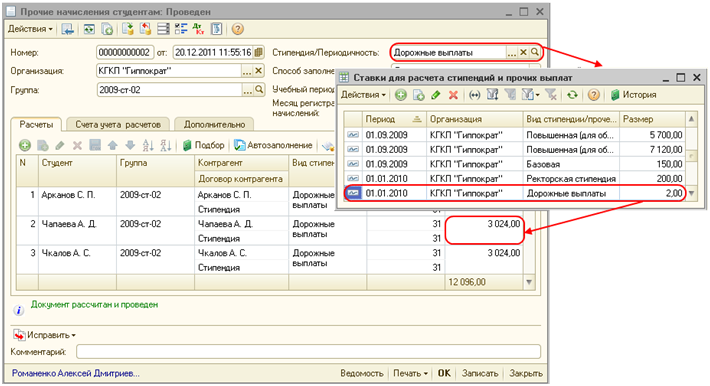Screen dimensions: 710x386
Task: Copy record icon in Ставки window
Action: [x=418, y=95]
